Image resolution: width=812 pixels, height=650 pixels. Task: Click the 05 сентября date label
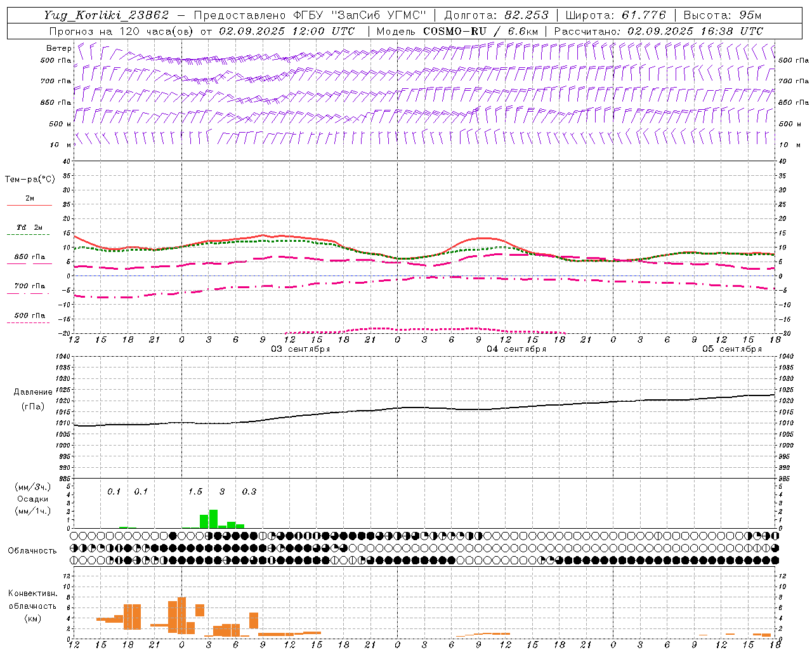(732, 349)
